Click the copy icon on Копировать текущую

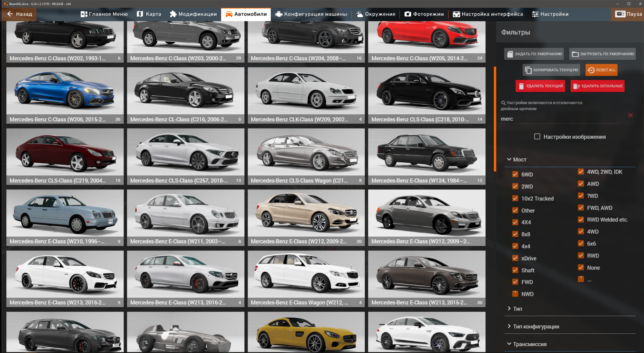[528, 70]
